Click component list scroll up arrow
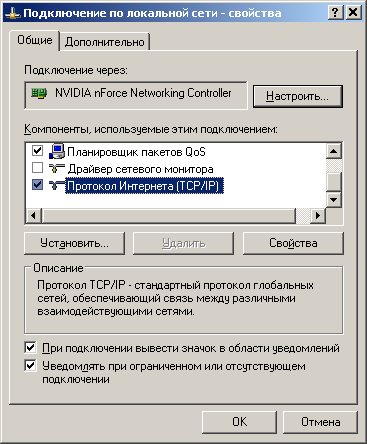This screenshot has height=444, width=367. [333, 151]
